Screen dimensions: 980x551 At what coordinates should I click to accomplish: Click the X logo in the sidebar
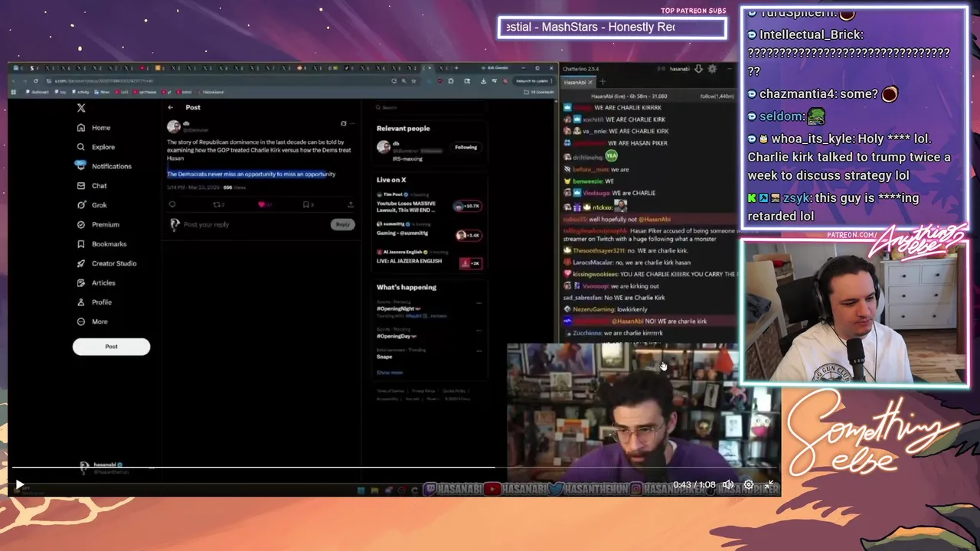(81, 108)
